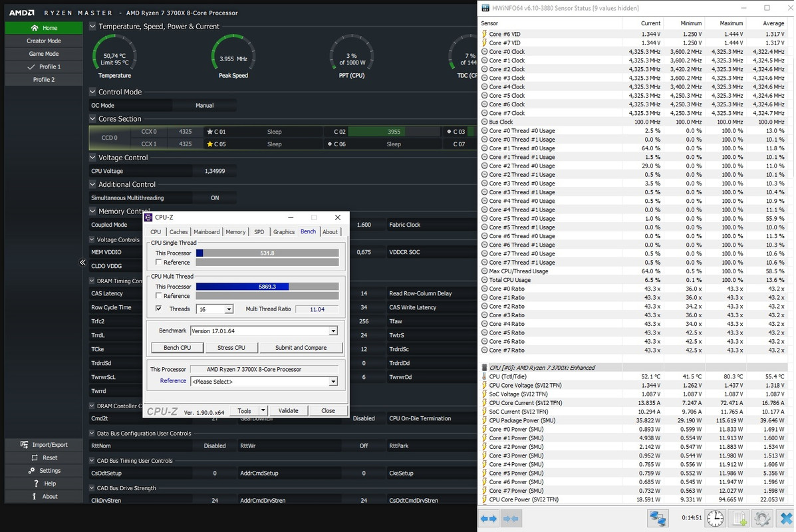
Task: Switch to the SPD tab
Action: pos(259,232)
